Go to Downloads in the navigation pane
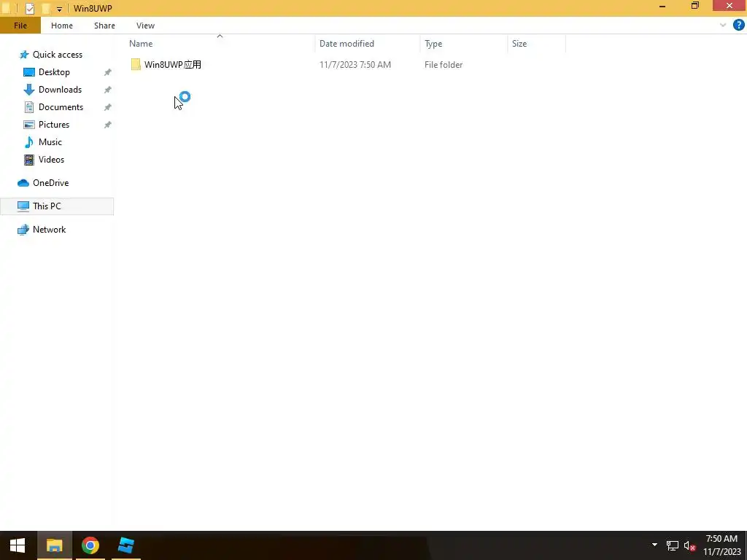The width and height of the screenshot is (747, 560). (60, 90)
